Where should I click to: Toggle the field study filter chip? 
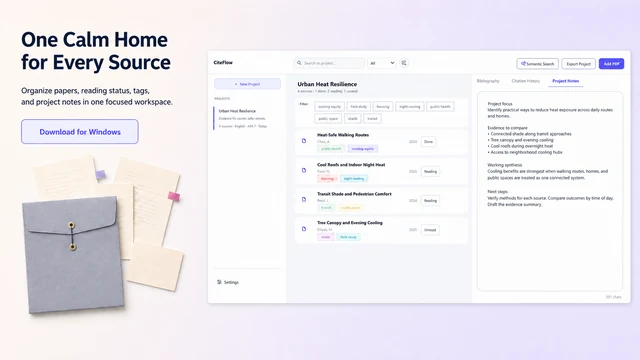[x=359, y=107]
